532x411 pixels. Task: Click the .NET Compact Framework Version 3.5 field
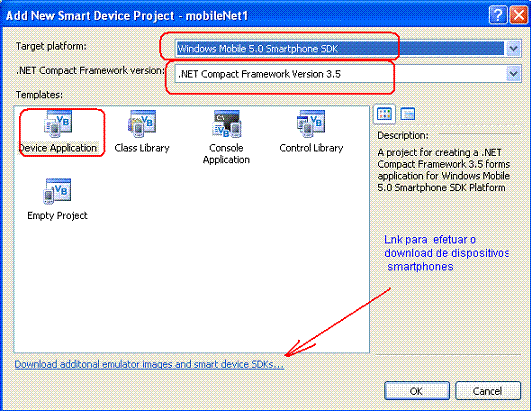pyautogui.click(x=340, y=74)
